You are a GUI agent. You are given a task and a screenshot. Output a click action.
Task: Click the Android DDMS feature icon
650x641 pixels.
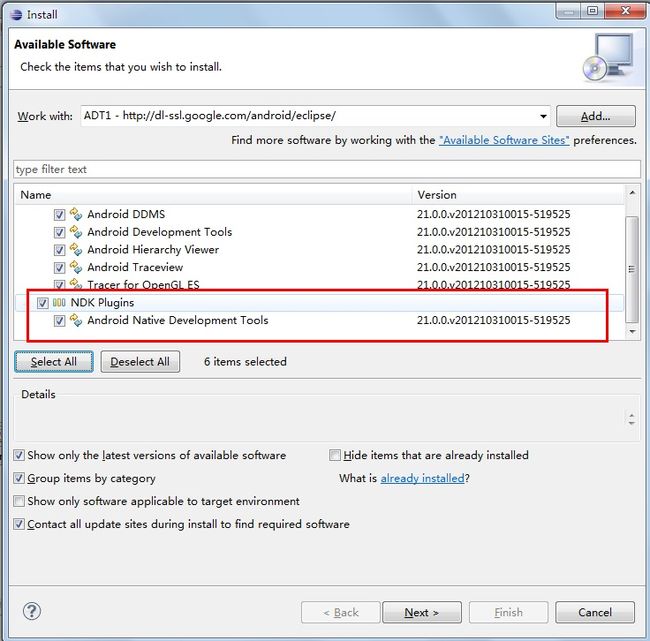75,214
